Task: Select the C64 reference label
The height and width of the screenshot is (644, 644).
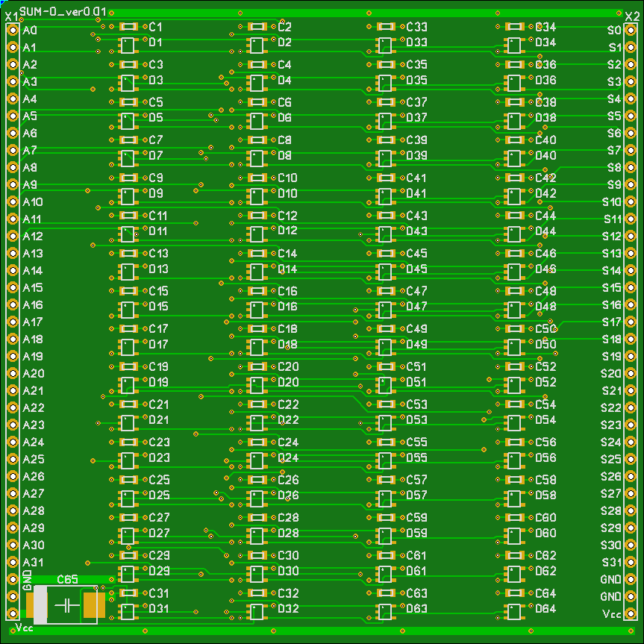Action: [x=545, y=593]
